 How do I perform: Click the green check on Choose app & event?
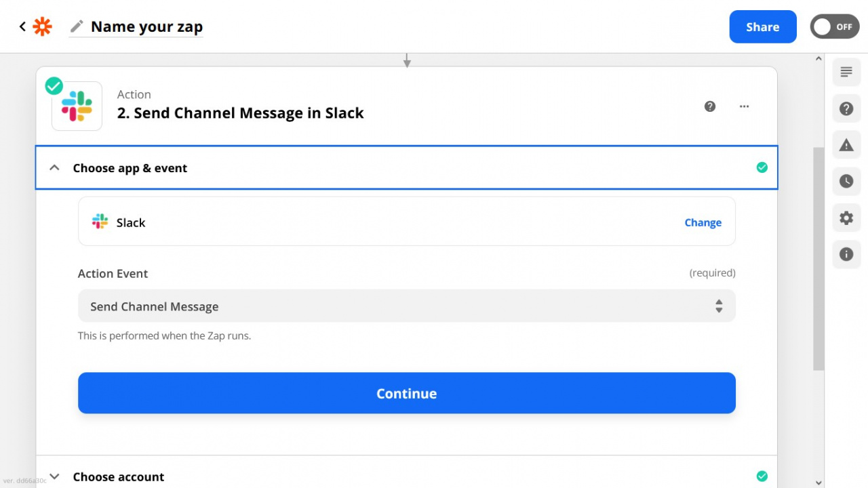[762, 167]
